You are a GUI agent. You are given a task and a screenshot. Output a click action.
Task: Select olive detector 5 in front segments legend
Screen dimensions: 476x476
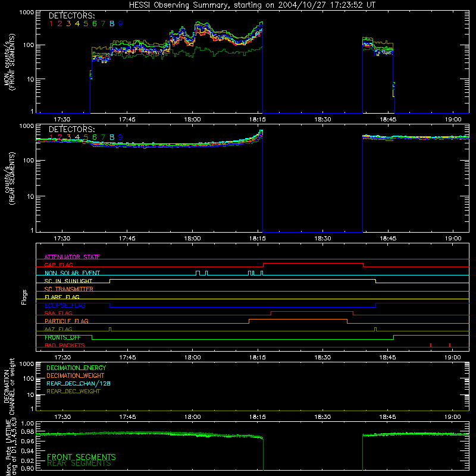86,24
